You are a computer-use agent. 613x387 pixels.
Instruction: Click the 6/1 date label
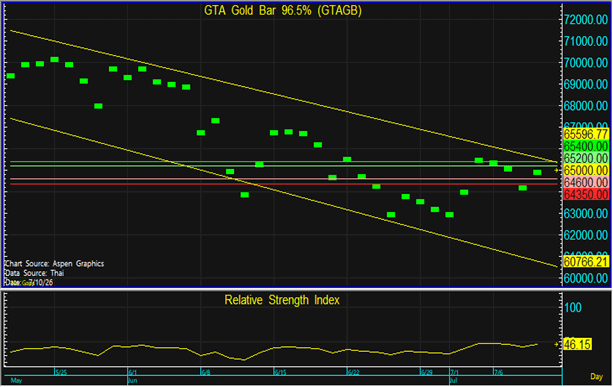pyautogui.click(x=133, y=372)
